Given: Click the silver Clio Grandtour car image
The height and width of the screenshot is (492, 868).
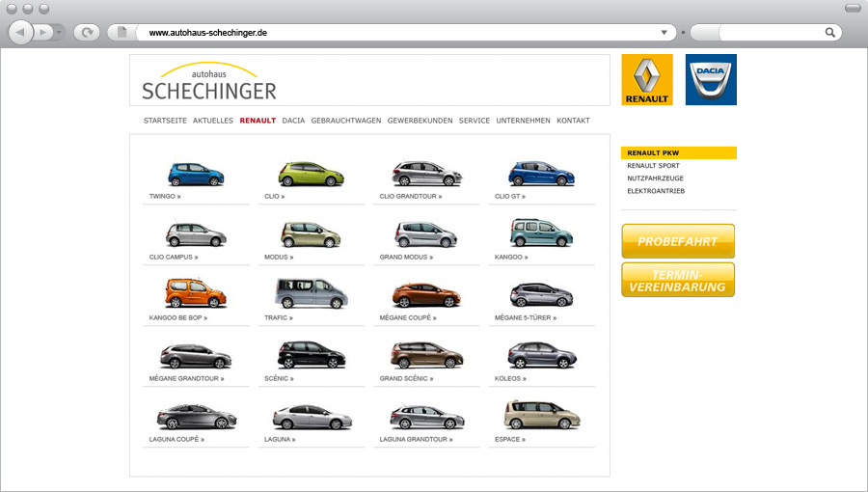Looking at the screenshot, I should [427, 174].
